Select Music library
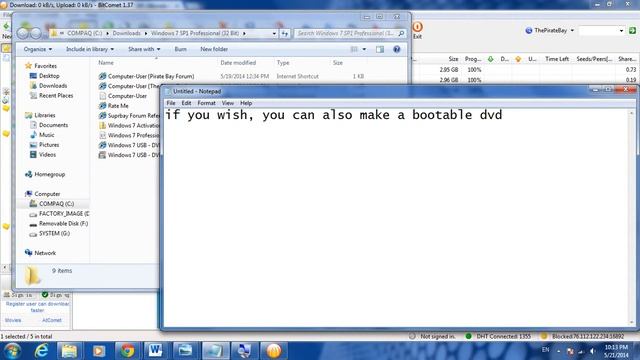Screen dimensions: 640x360 [42, 135]
